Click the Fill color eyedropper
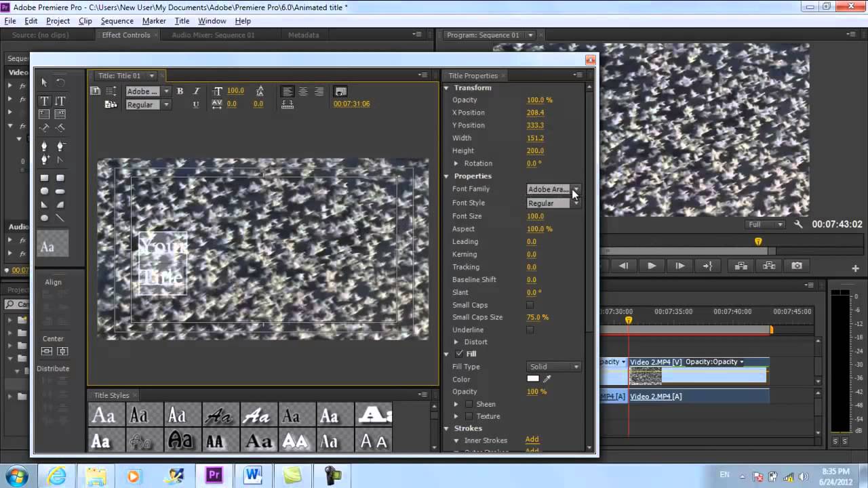 (x=547, y=380)
